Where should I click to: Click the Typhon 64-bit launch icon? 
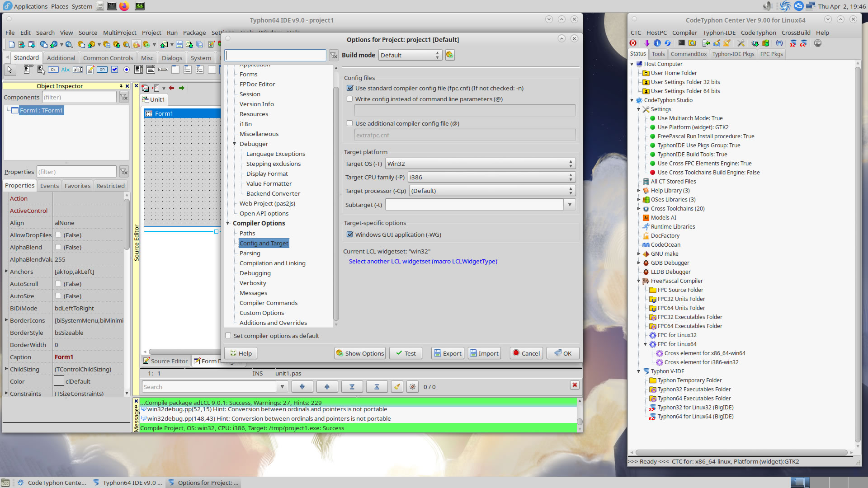click(803, 43)
